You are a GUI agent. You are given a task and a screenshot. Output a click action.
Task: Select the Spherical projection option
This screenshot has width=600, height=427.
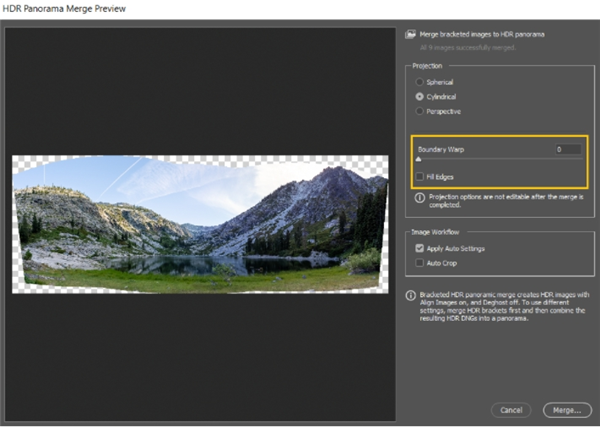(x=419, y=81)
